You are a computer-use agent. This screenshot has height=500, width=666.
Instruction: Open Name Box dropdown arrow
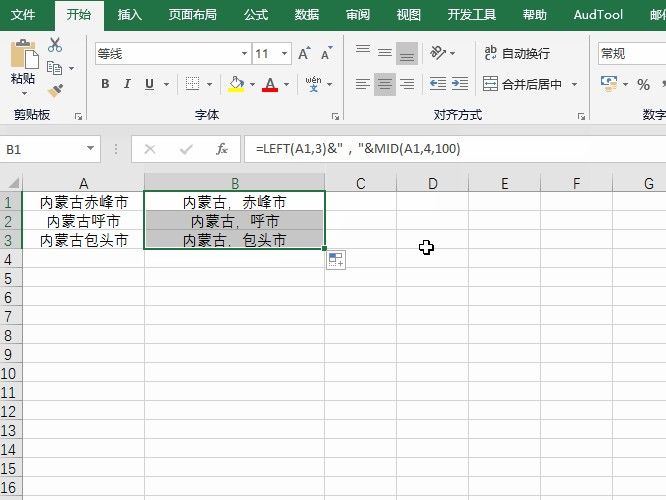(x=90, y=148)
